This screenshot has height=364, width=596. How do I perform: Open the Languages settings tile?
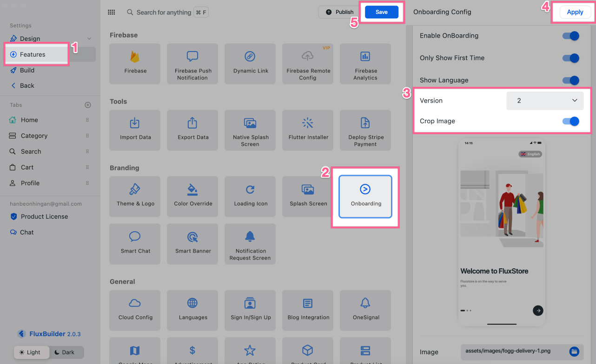(x=192, y=309)
